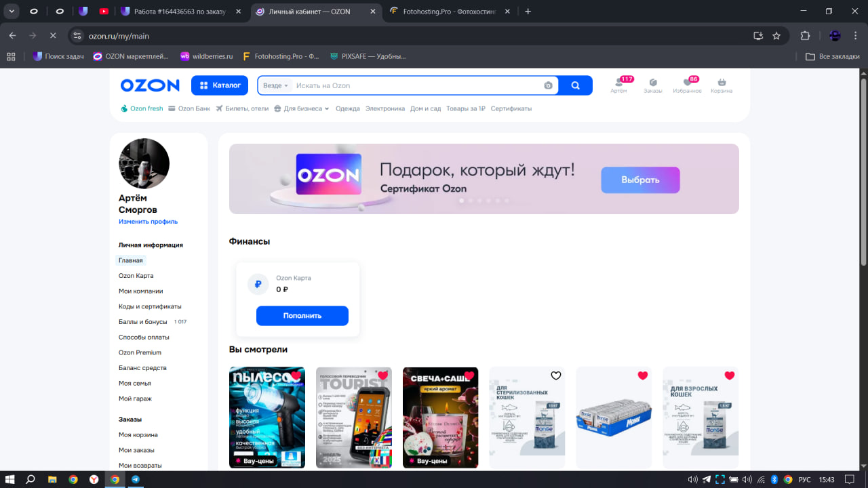Focus the Искать на Ozon search field
Image resolution: width=868 pixels, height=488 pixels.
click(x=417, y=85)
